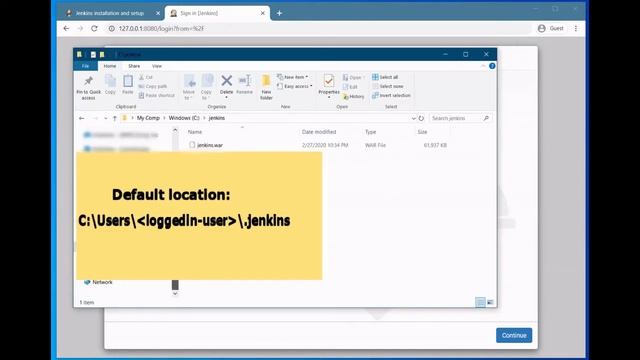Image resolution: width=640 pixels, height=360 pixels.
Task: Open recent locations dropdown arrow
Action: click(x=106, y=118)
